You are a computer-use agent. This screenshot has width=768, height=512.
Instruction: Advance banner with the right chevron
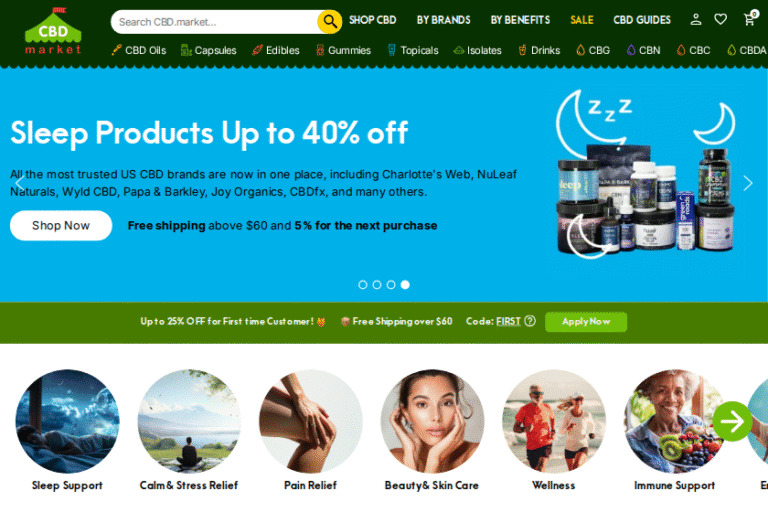(x=747, y=183)
